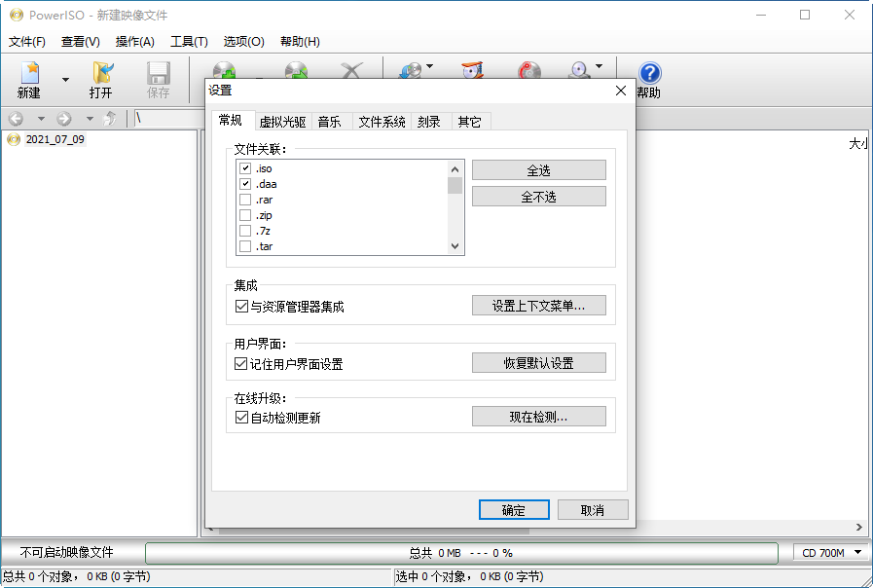Toggle the .daa file association checkbox
Screen dimensions: 873x588
[245, 184]
